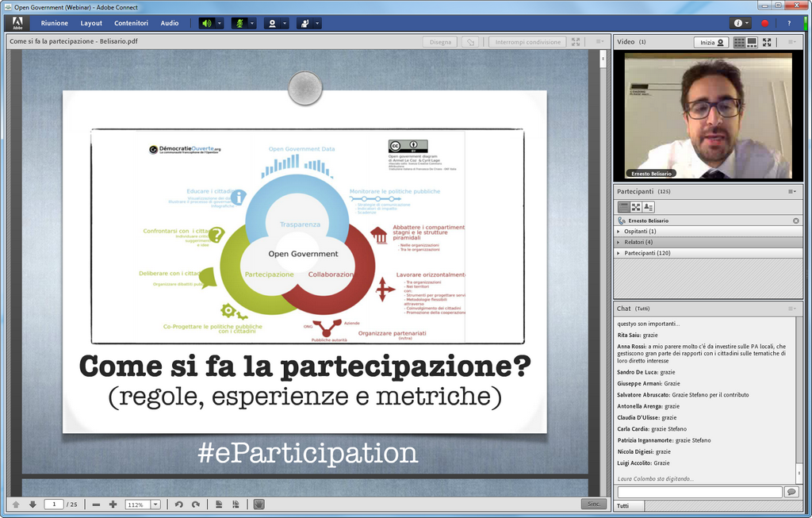
Task: Maximize the Video pod
Action: click(x=767, y=43)
